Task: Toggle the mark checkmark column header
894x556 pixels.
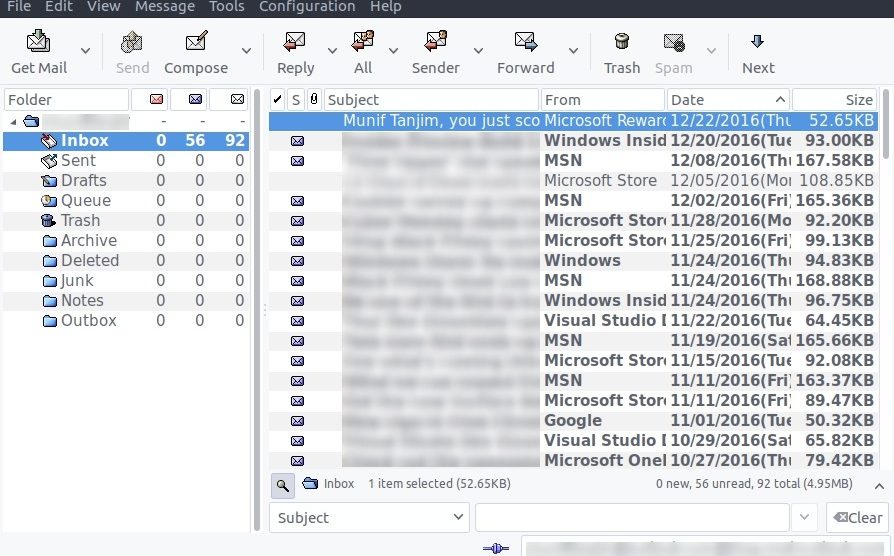Action: (x=277, y=100)
